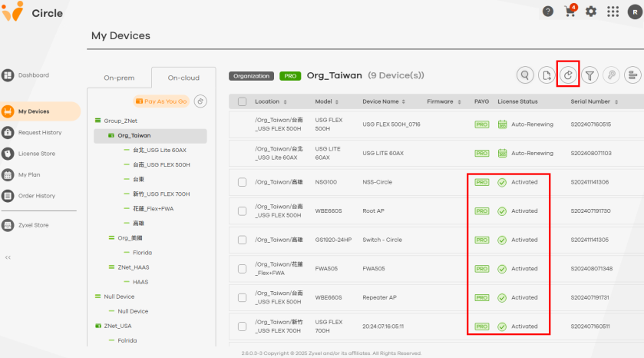Select Folrida tree site
This screenshot has width=644, height=358.
point(127,341)
